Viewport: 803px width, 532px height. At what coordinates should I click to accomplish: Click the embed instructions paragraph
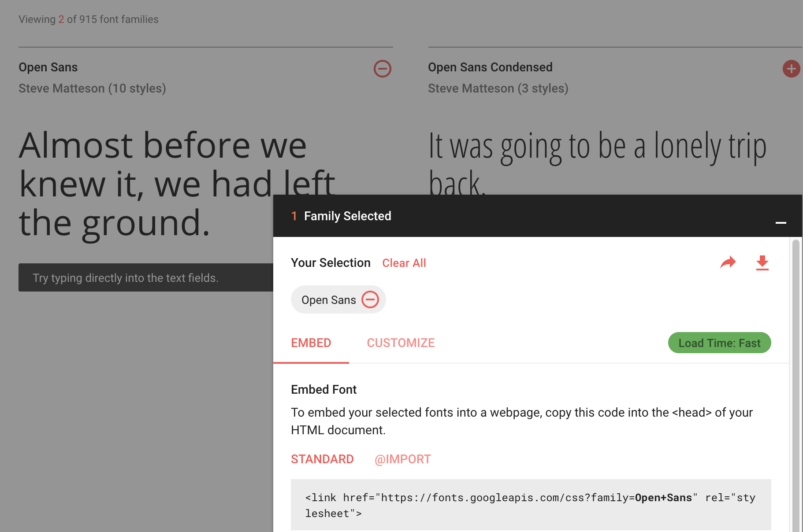(x=522, y=421)
